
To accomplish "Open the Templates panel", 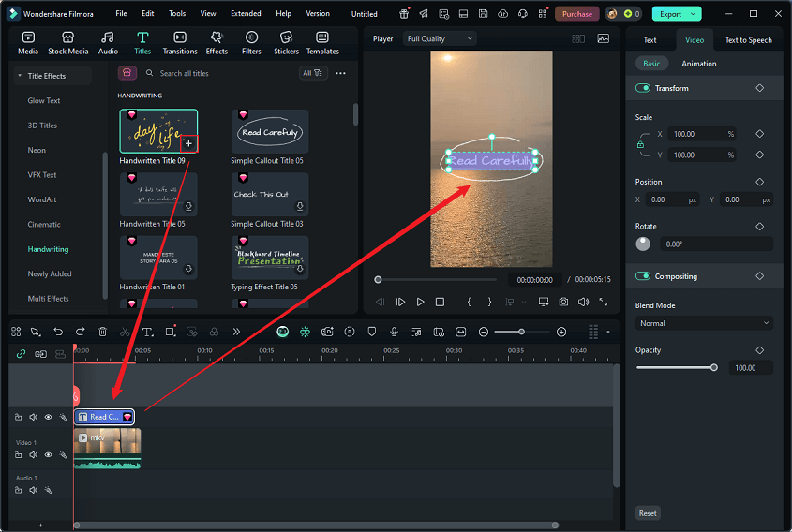I will point(322,43).
